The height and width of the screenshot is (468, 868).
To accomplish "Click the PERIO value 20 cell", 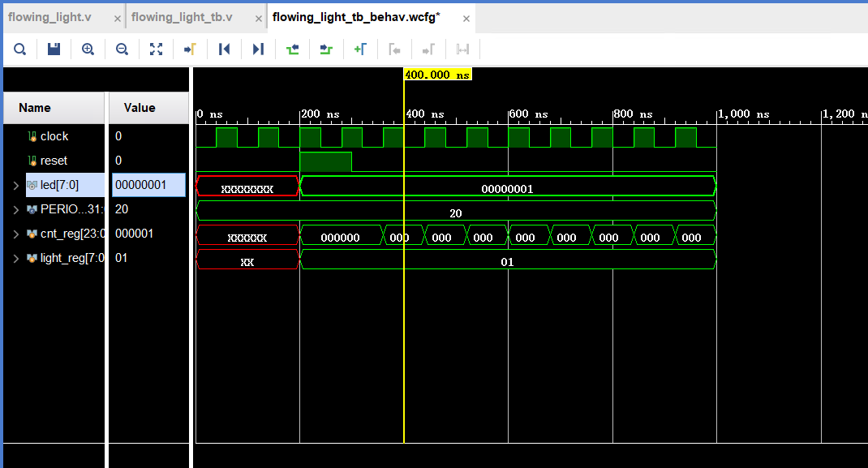I will click(122, 209).
